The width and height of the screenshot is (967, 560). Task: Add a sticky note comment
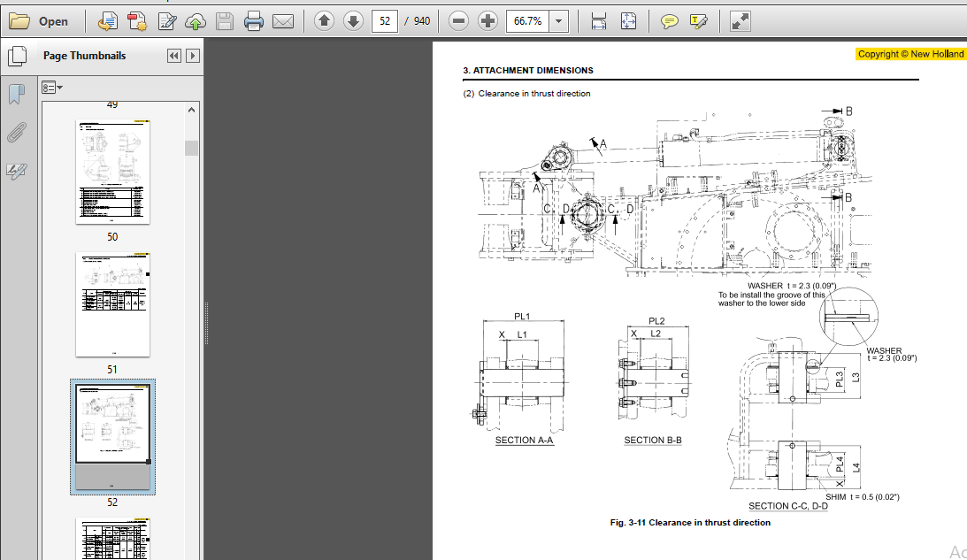click(669, 21)
